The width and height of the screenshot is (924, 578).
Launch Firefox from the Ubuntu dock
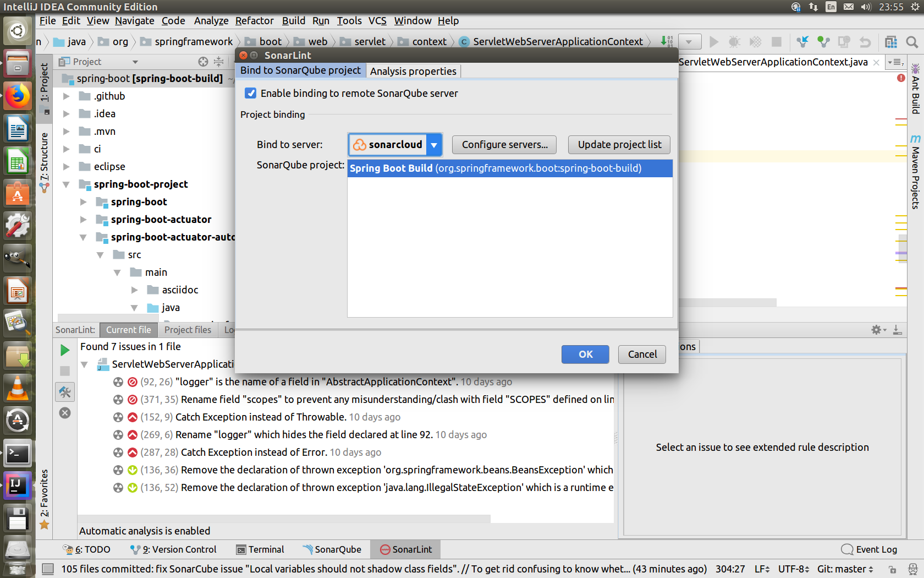pyautogui.click(x=18, y=96)
